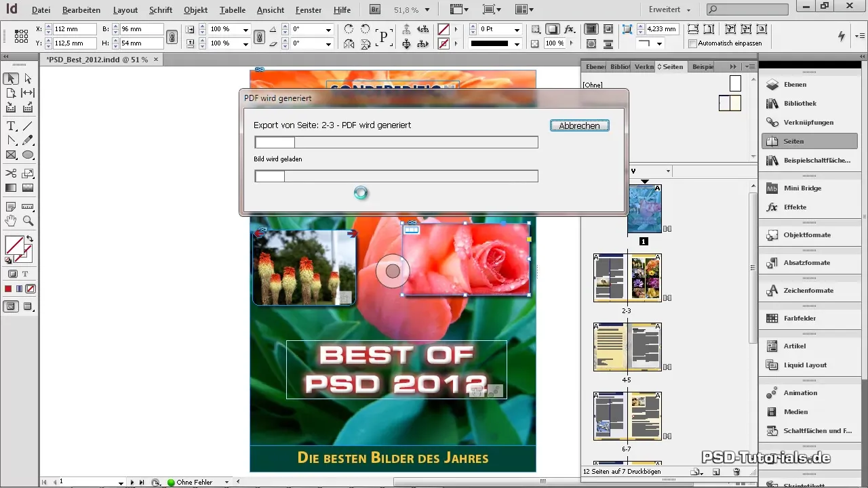Toggle constrain scaling proportions chain
This screenshot has height=488, width=868.
click(x=259, y=37)
